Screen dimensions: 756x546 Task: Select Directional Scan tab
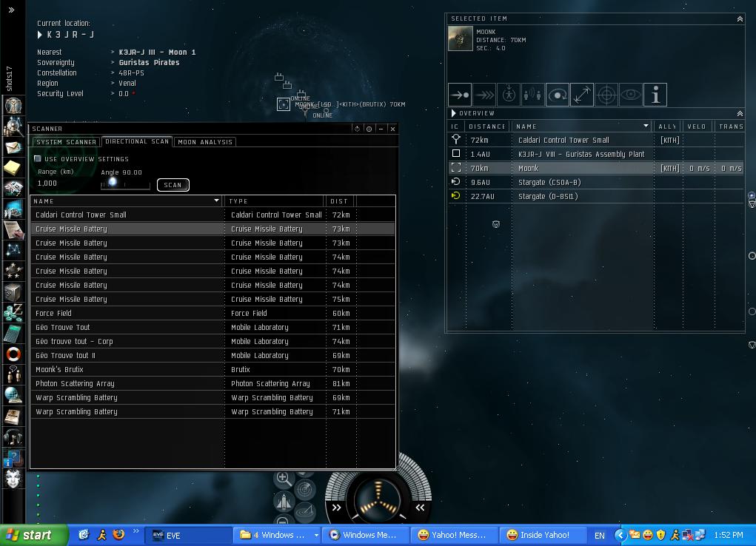137,141
